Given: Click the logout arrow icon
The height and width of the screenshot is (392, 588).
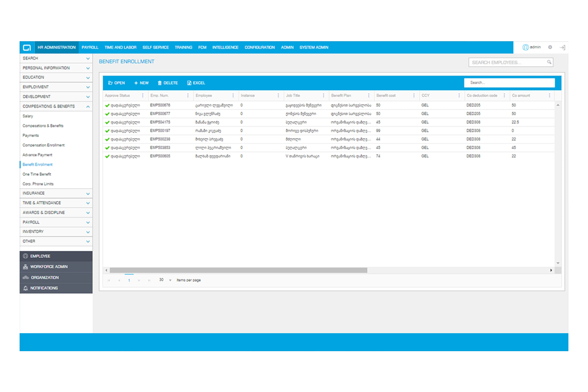Looking at the screenshot, I should 562,47.
